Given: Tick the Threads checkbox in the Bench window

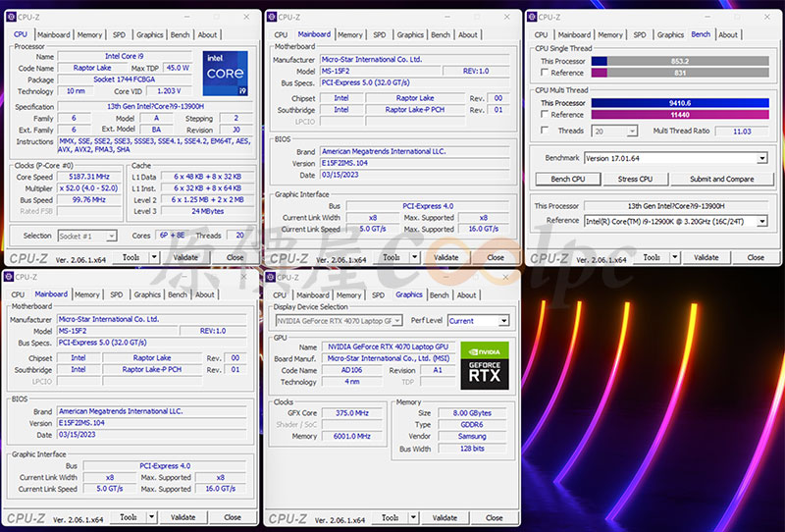Looking at the screenshot, I should [545, 131].
